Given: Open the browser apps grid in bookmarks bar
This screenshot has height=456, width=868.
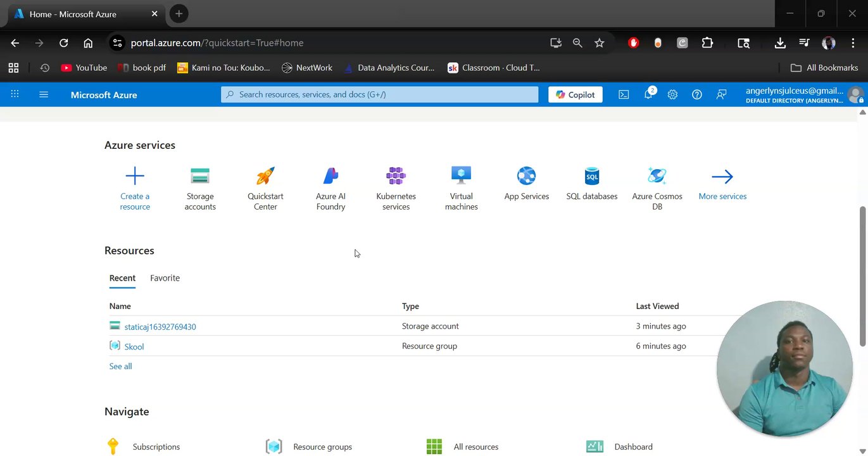Looking at the screenshot, I should 13,68.
